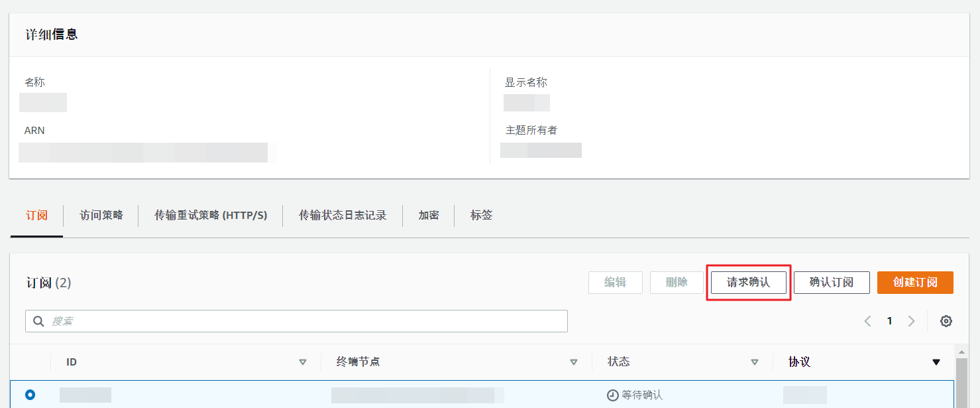This screenshot has height=408, width=980.
Task: Switch to the 访问策略 tab
Action: [101, 216]
